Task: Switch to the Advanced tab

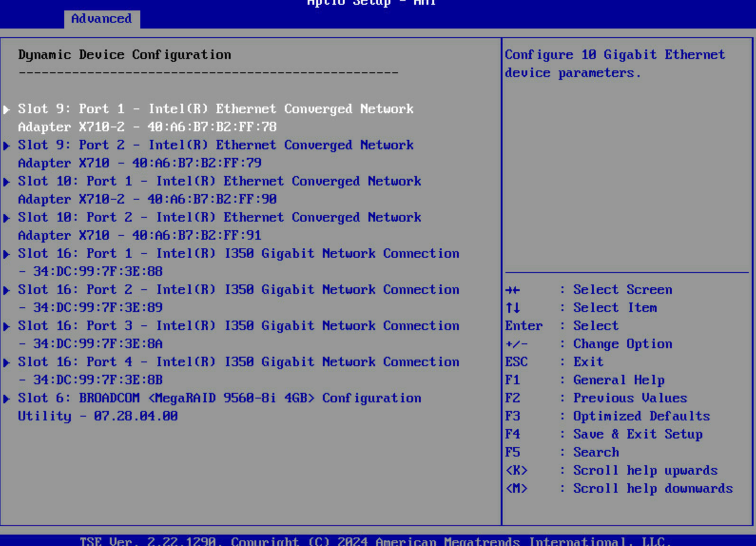Action: tap(102, 19)
